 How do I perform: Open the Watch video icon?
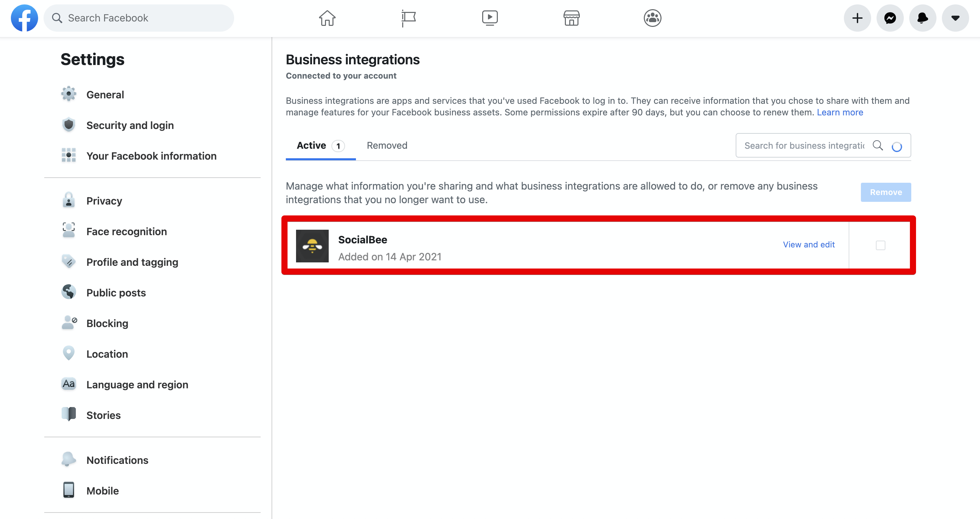(x=490, y=18)
